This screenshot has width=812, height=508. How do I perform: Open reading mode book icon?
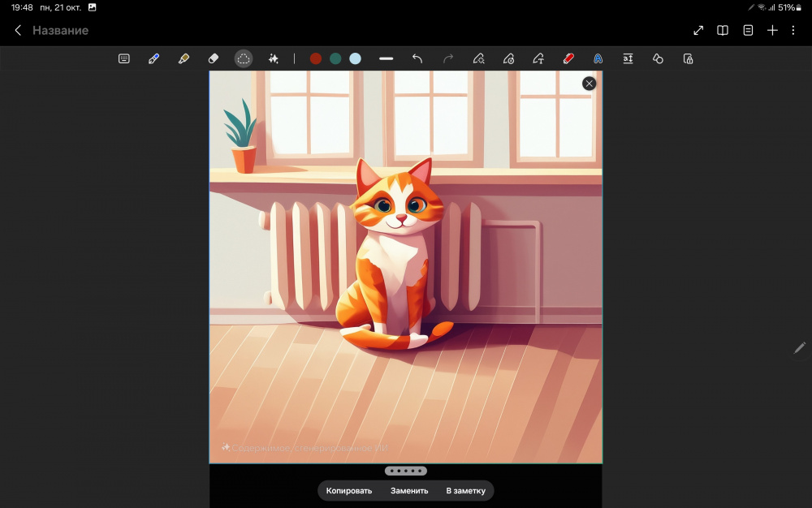point(723,30)
